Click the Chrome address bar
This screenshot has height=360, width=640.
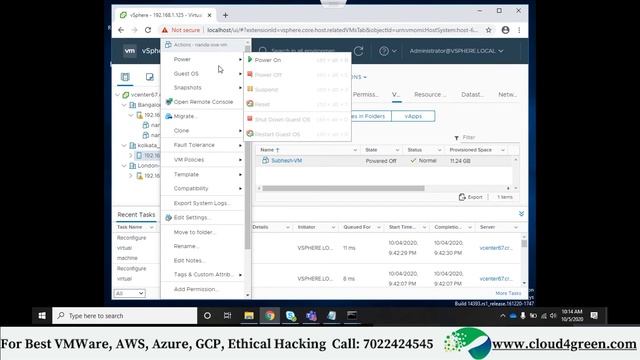point(342,30)
